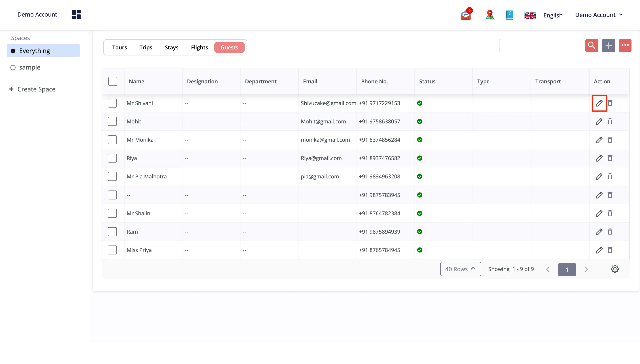The image size is (640, 364).
Task: Check the Miss Priya row checkbox
Action: (x=112, y=250)
